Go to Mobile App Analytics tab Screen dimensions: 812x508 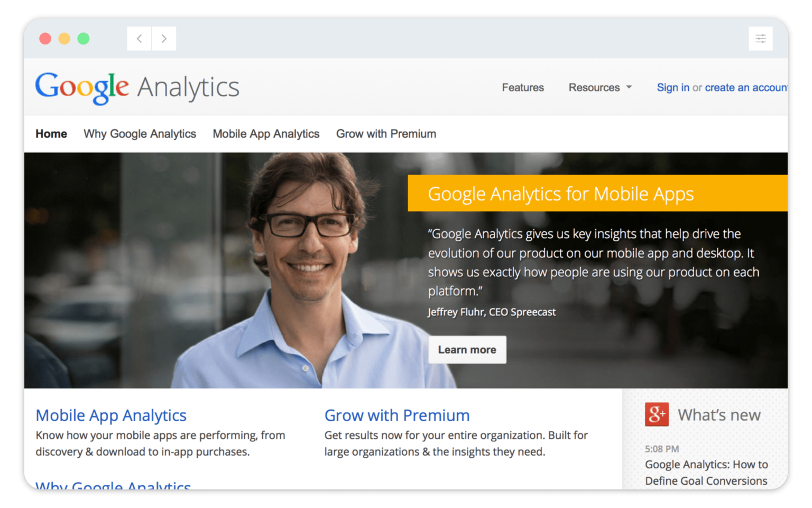(266, 134)
